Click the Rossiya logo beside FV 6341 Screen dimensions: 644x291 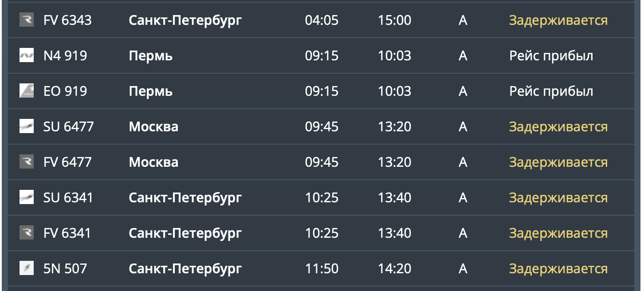pyautogui.click(x=27, y=233)
